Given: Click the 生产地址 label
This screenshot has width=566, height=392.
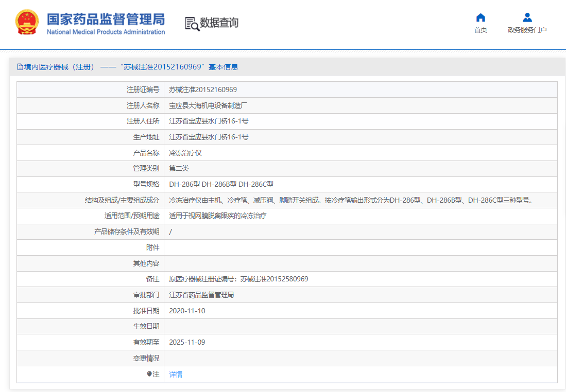Looking at the screenshot, I should click(146, 137).
